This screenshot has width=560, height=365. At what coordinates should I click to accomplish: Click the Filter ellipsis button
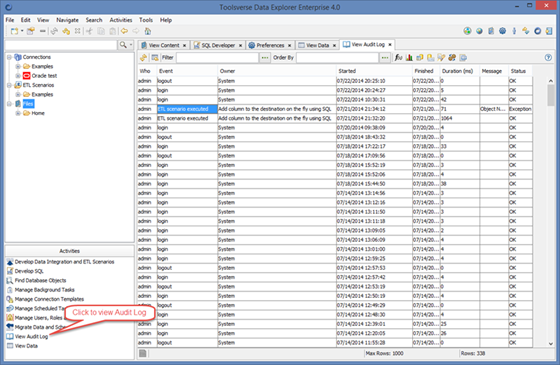pos(265,58)
